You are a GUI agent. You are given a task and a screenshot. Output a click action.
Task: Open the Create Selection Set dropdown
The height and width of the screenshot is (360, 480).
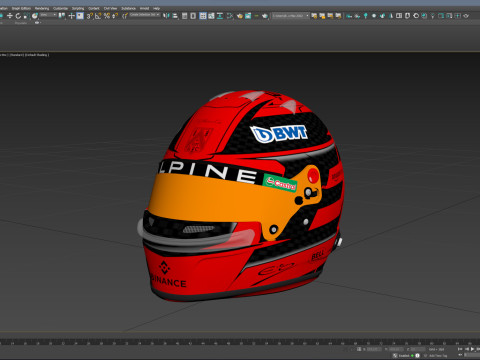(145, 15)
